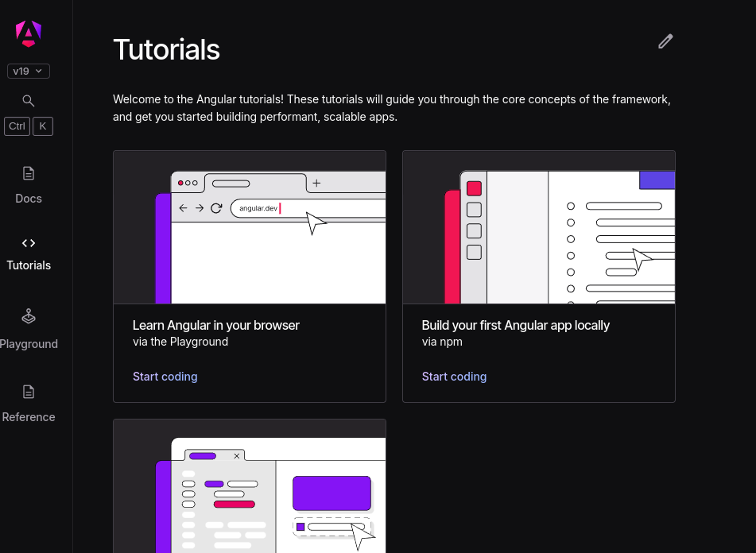Screen dimensions: 756x553
Task: Select the Docs icon in the sidebar
Action: (x=28, y=172)
